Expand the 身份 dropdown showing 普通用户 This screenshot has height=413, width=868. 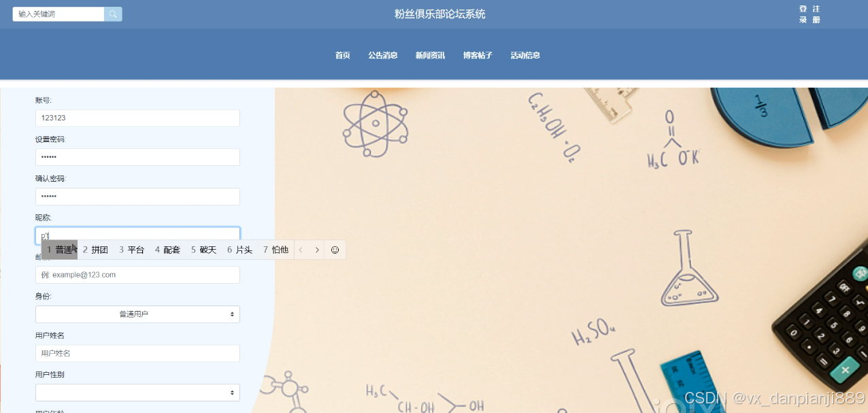[x=137, y=314]
